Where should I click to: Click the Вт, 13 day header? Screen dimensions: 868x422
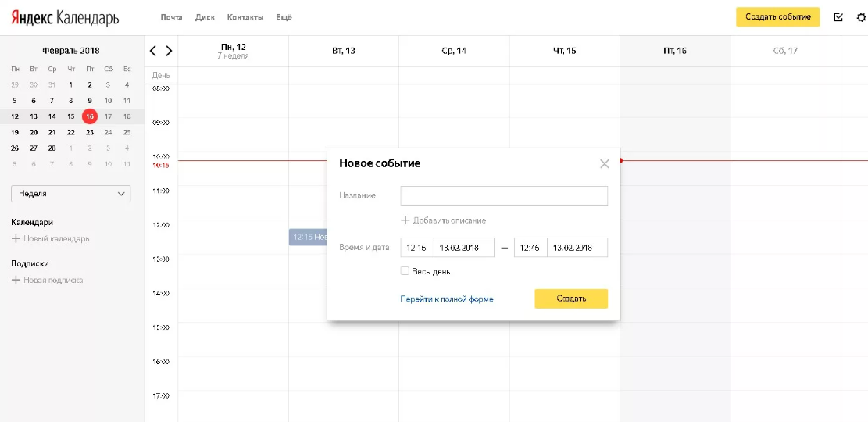344,51
